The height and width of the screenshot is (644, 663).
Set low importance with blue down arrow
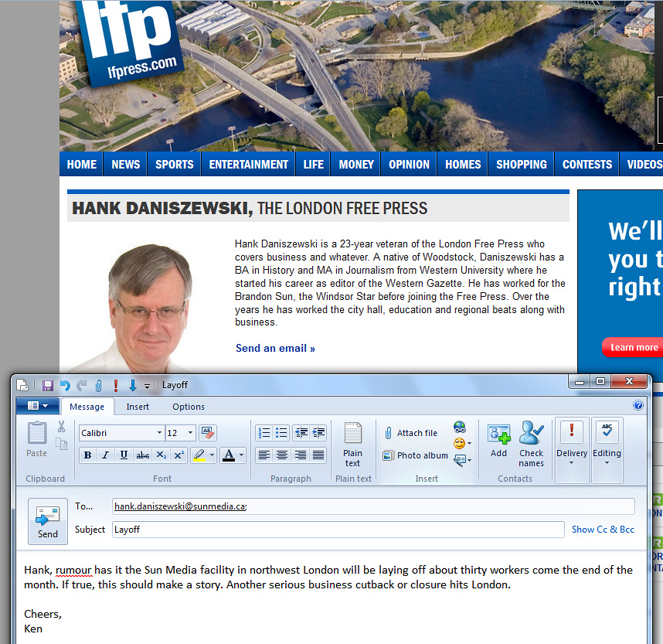[132, 386]
